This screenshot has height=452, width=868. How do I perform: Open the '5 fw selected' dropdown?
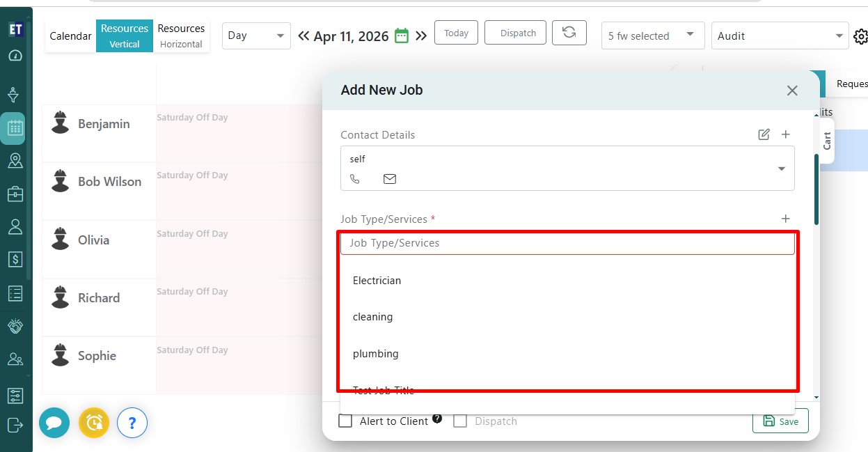(652, 36)
